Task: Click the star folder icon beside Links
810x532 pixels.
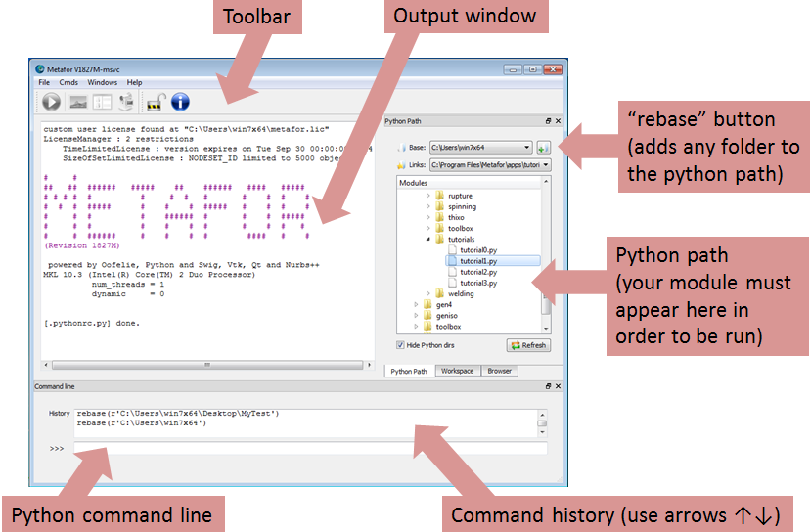Action: click(401, 165)
